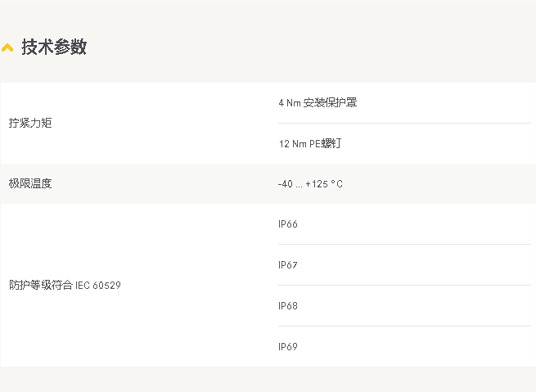Click the 安装保护罩 text
This screenshot has width=536, height=392.
331,102
